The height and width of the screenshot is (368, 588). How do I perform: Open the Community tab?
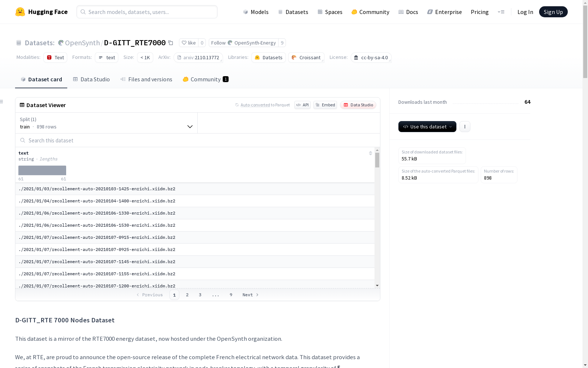coord(206,79)
